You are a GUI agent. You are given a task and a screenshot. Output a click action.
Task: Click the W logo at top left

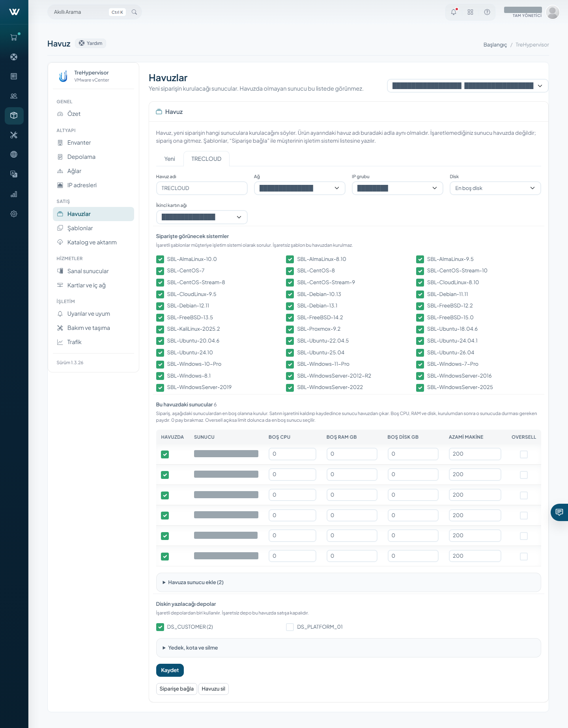[14, 12]
